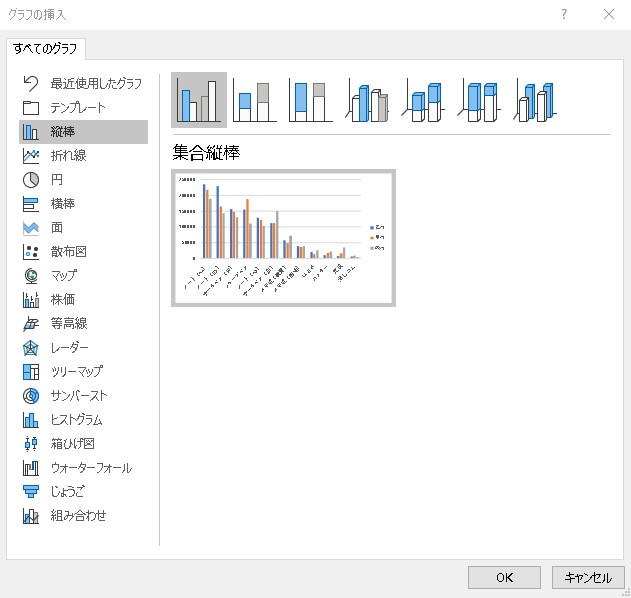
Task: Pick the 3-D 100% stacked column icon
Action: click(x=480, y=100)
